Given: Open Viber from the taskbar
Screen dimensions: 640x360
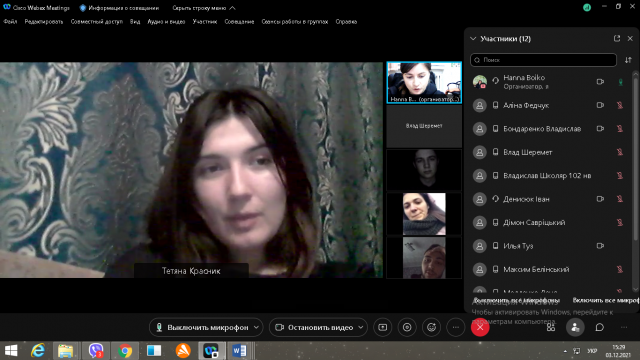Looking at the screenshot, I should 96,351.
